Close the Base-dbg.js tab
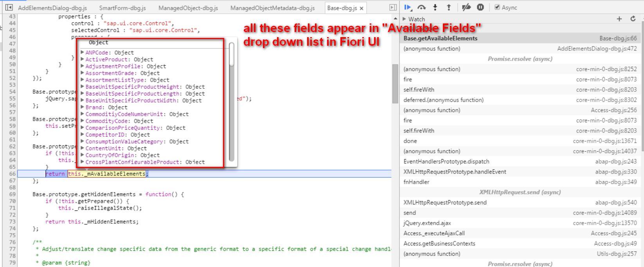Viewport: 644px width, 267px height. [362, 8]
